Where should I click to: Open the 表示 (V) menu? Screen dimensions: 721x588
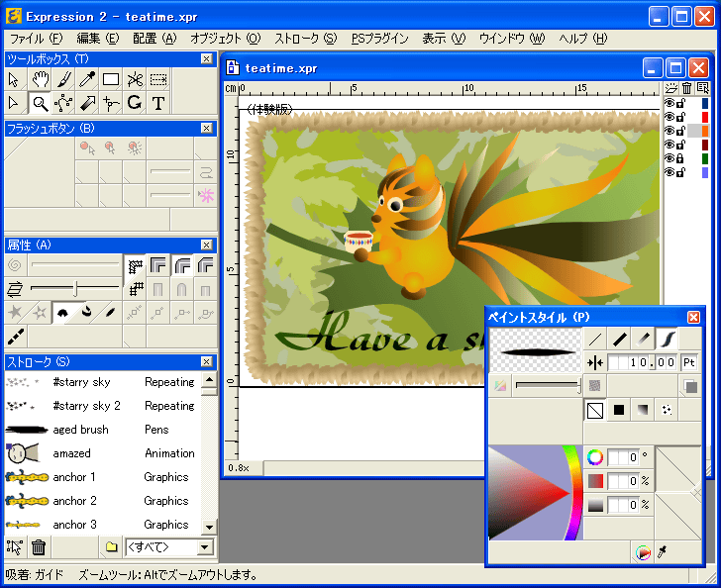[x=444, y=39]
